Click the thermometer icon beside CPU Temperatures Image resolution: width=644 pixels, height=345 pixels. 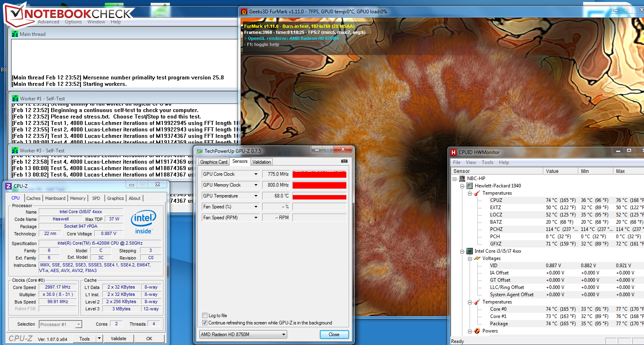click(x=477, y=302)
